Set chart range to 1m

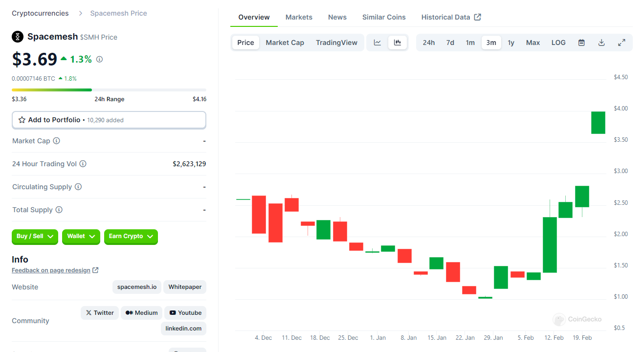[x=470, y=43]
